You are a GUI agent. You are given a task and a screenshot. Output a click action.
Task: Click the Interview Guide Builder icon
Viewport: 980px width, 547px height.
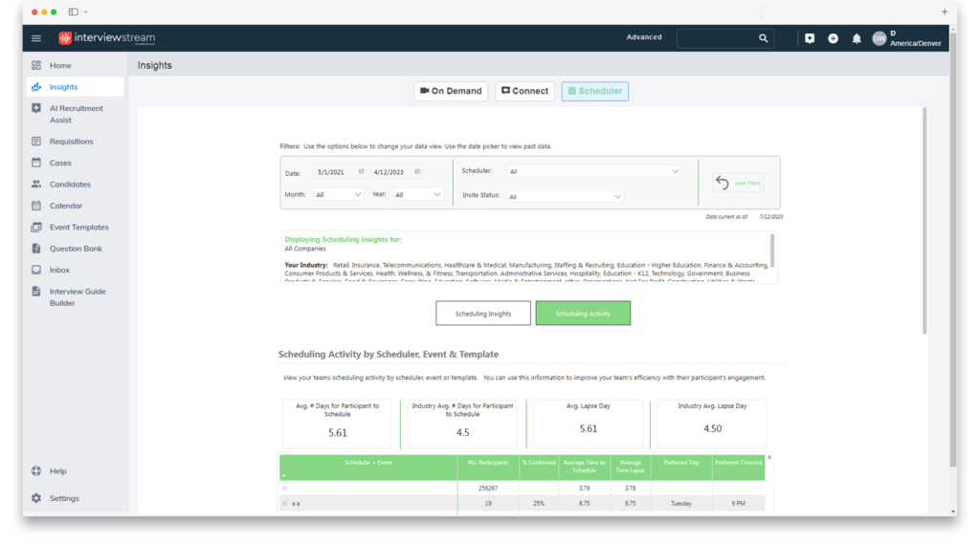click(x=36, y=291)
